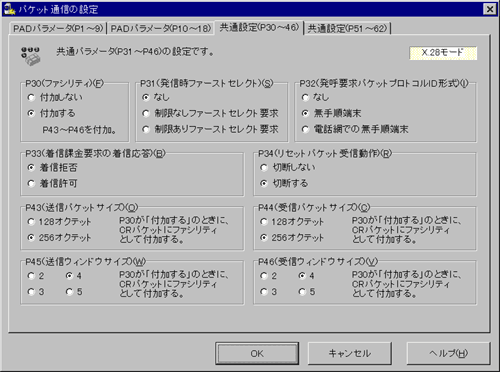Select the 共通設定(P30～46) tab
Viewport: 500px width, 372px height.
click(x=259, y=27)
